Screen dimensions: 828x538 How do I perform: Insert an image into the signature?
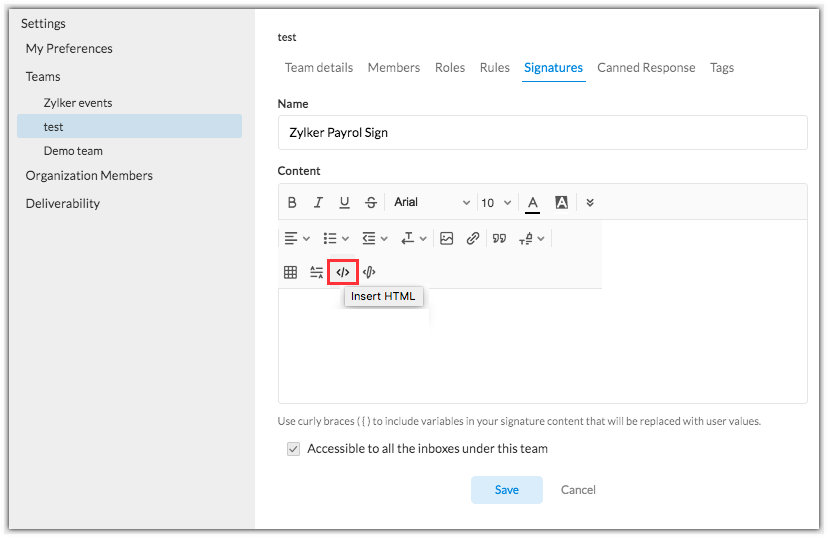click(447, 239)
